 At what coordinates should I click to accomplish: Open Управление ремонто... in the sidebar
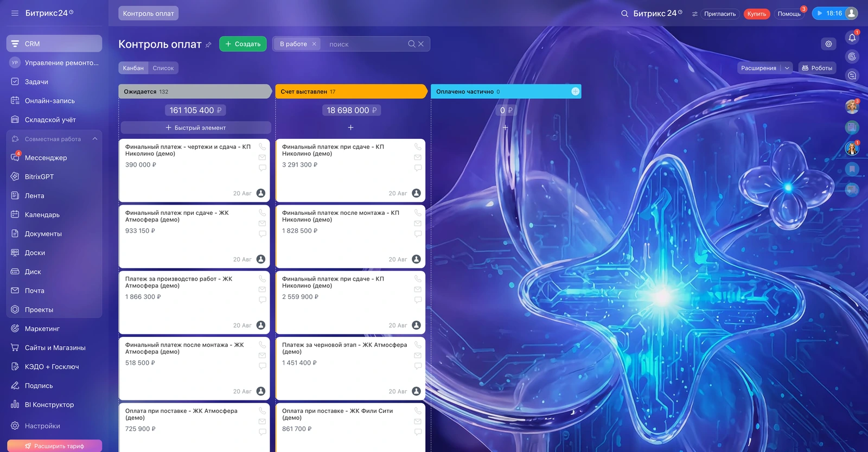(54, 63)
